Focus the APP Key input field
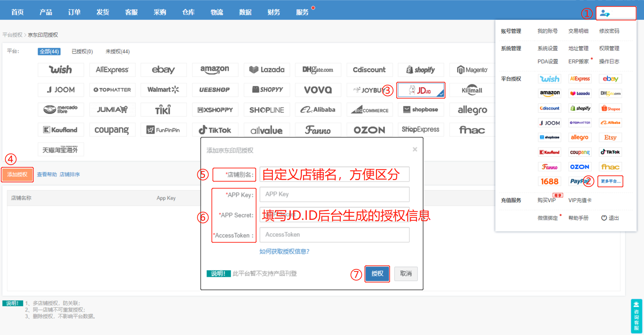Viewport: 644px width, 335px height. pos(335,194)
